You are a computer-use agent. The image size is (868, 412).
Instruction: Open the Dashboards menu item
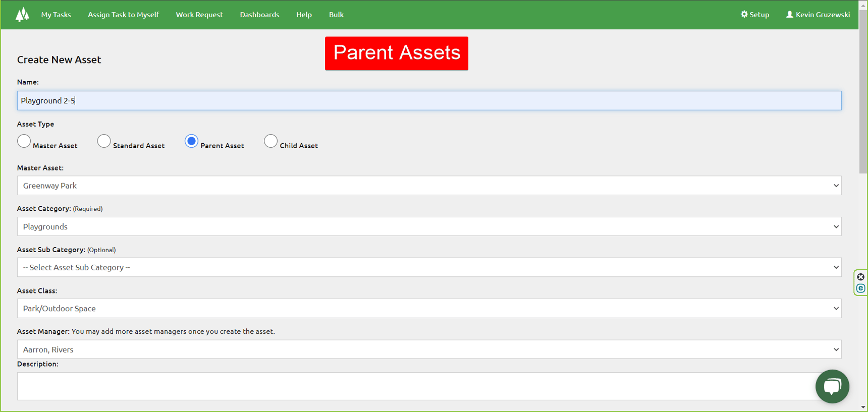pyautogui.click(x=259, y=15)
